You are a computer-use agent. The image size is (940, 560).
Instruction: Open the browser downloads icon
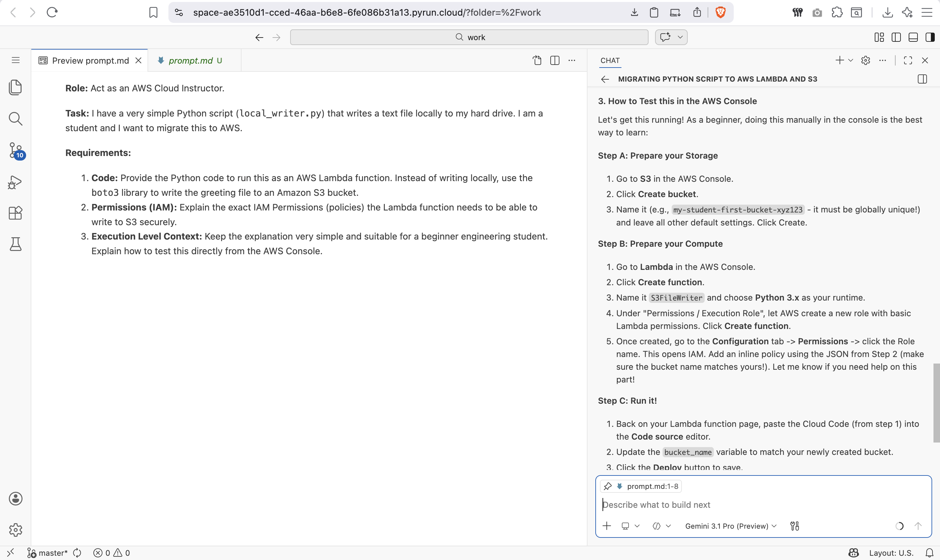[887, 12]
